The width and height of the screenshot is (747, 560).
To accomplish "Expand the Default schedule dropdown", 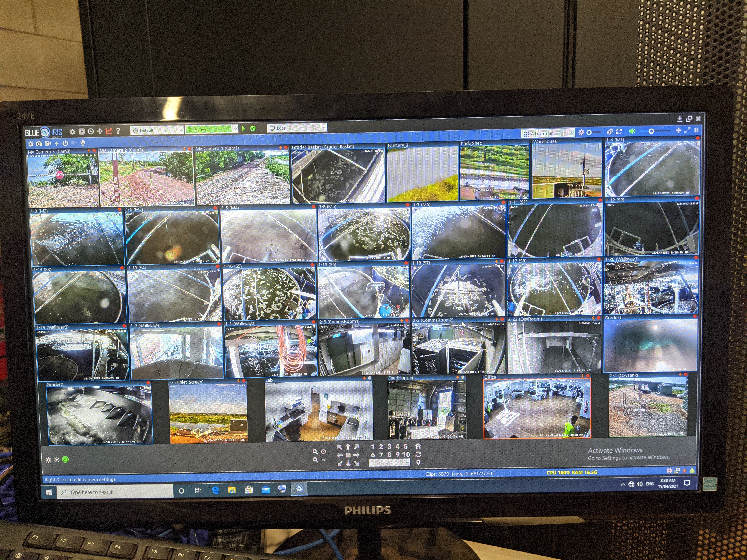I will coord(181,130).
